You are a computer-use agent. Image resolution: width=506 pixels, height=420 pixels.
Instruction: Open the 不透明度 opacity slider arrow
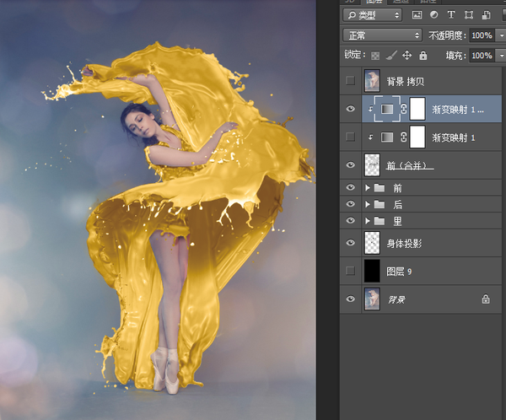click(500, 35)
